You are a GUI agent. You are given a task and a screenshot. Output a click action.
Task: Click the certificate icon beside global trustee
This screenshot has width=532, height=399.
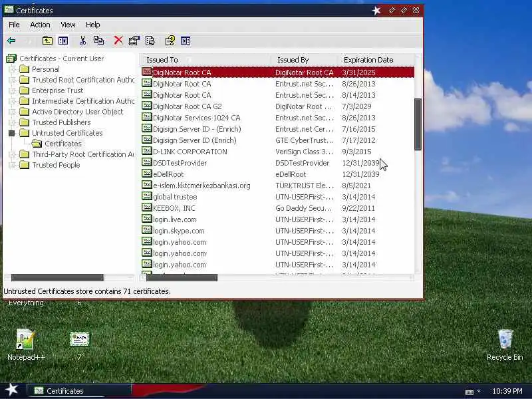[146, 196]
